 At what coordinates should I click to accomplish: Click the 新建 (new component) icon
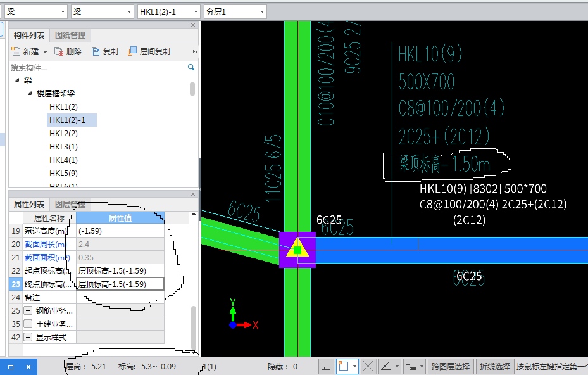[16, 51]
